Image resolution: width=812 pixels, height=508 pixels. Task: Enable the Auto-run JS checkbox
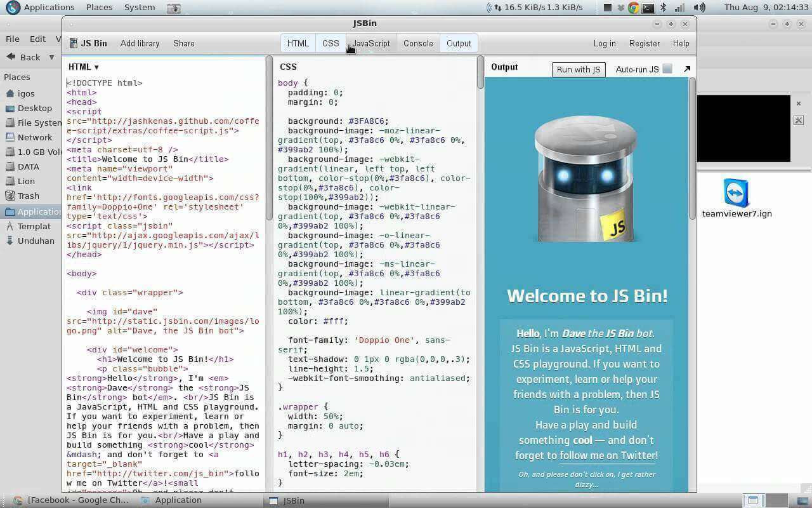click(x=667, y=69)
